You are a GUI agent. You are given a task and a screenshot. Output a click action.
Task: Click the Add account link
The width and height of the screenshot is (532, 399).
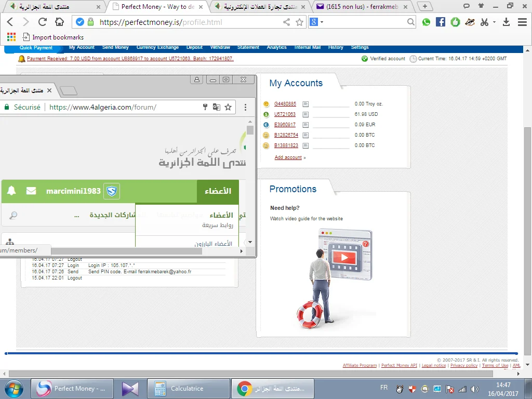coord(288,157)
